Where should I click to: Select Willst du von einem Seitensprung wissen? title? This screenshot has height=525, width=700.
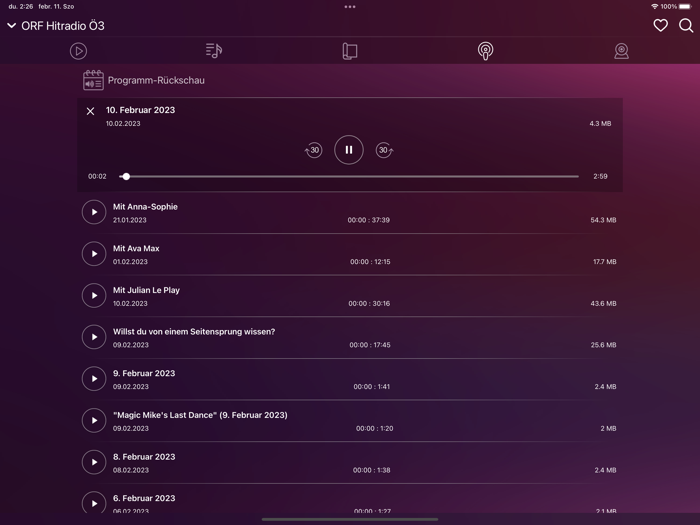pyautogui.click(x=194, y=332)
